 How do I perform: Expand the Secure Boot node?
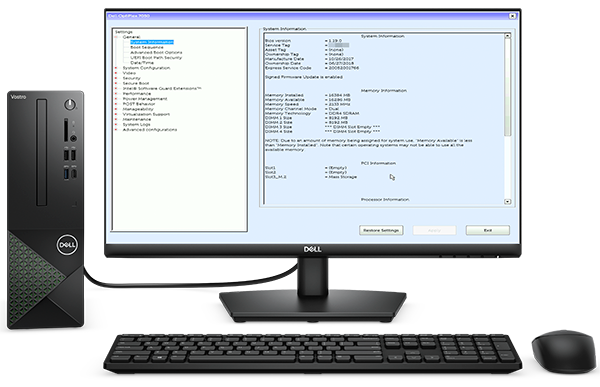point(116,83)
